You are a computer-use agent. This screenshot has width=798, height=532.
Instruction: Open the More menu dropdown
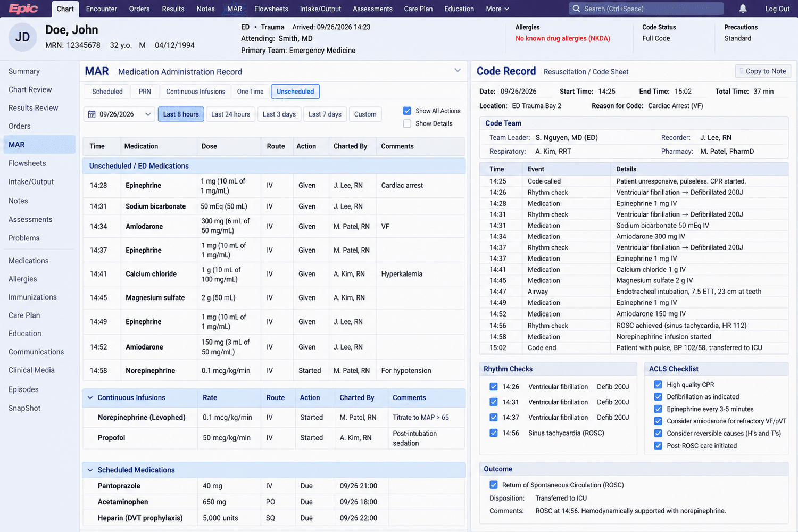point(497,9)
